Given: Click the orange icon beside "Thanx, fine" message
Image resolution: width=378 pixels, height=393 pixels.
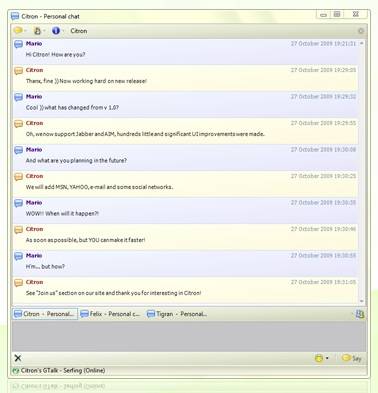Looking at the screenshot, I should coord(18,71).
